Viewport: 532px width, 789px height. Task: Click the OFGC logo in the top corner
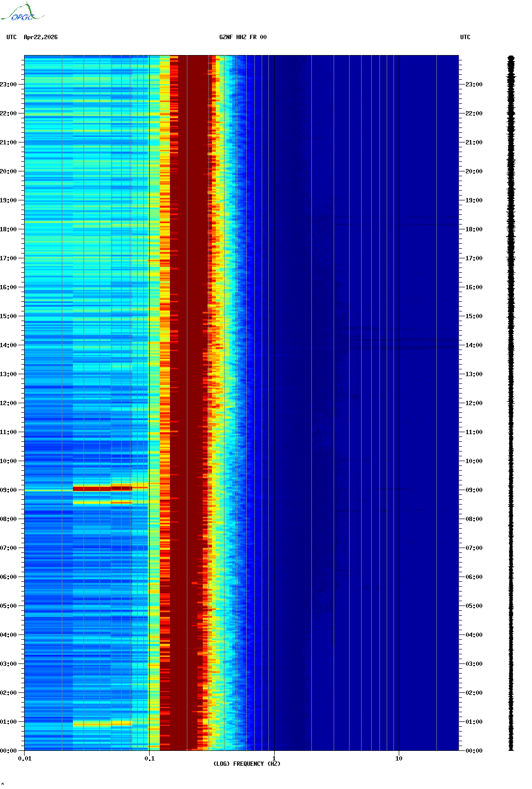[x=22, y=13]
